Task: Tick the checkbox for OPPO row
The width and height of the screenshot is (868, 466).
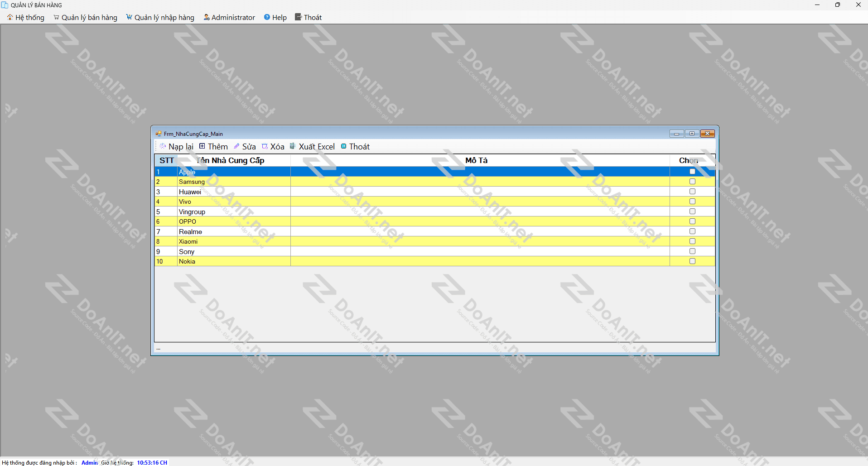Action: (x=692, y=221)
